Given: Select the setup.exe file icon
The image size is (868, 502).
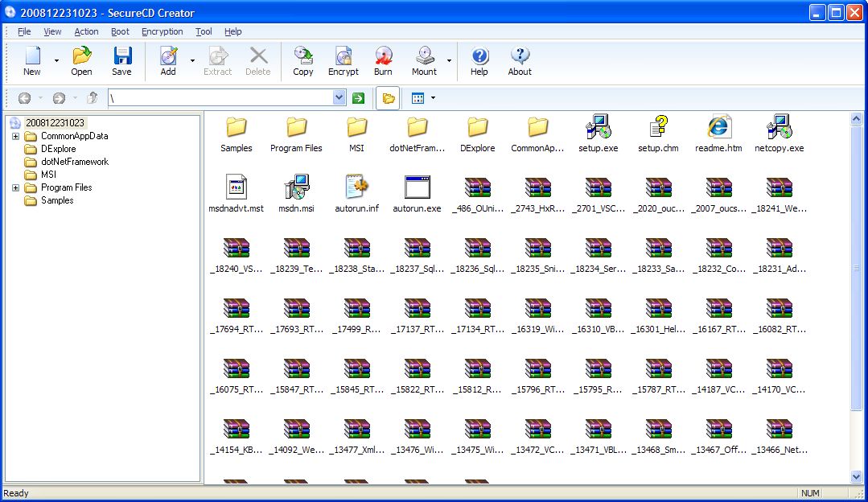Looking at the screenshot, I should (x=598, y=133).
